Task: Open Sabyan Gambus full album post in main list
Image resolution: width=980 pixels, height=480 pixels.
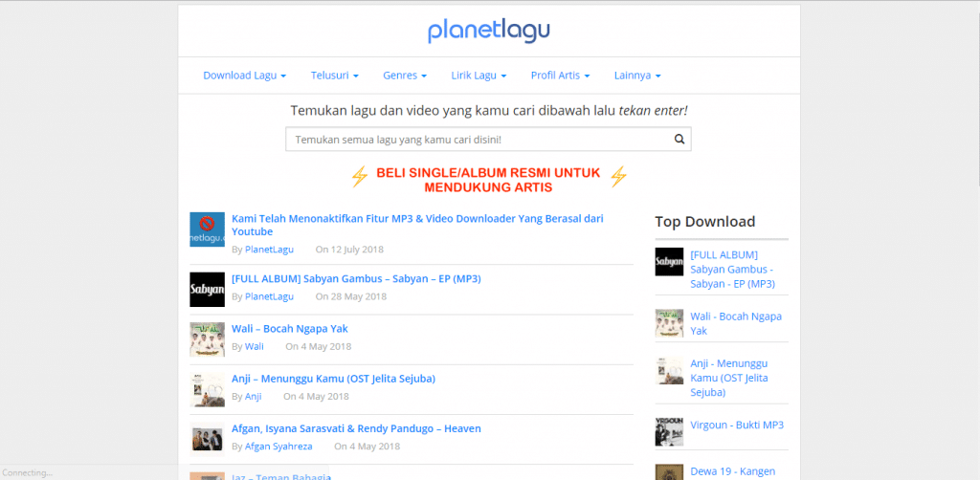Action: 356,278
